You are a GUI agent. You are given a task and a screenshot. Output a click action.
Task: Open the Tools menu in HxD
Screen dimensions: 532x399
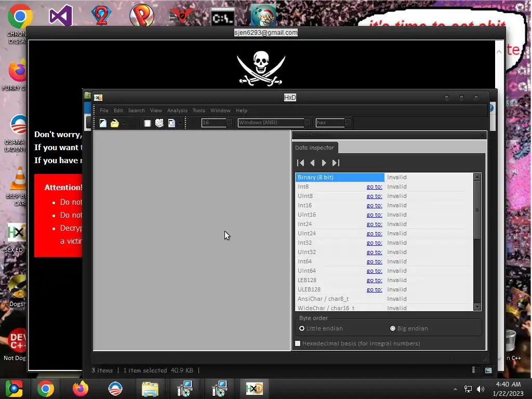[x=199, y=111]
